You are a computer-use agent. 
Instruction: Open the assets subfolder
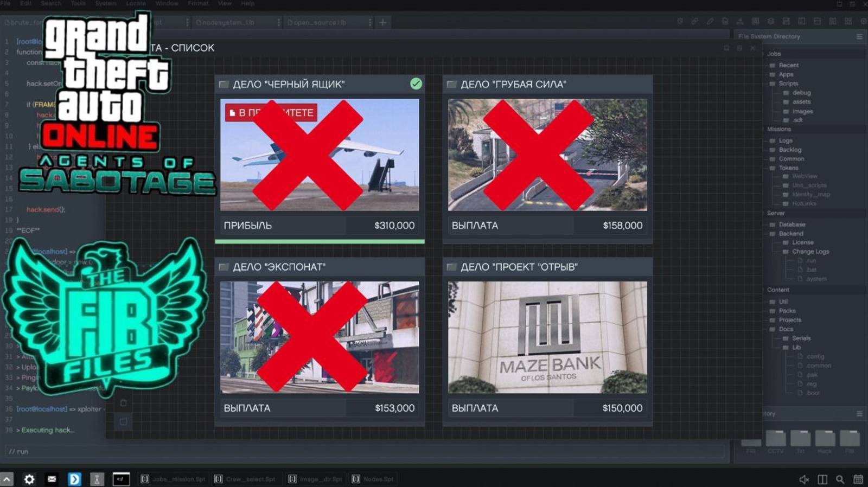click(x=797, y=102)
